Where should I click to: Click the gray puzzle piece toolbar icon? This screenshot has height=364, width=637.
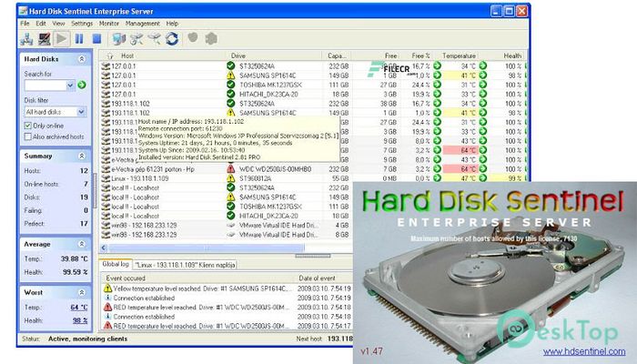tap(211, 38)
